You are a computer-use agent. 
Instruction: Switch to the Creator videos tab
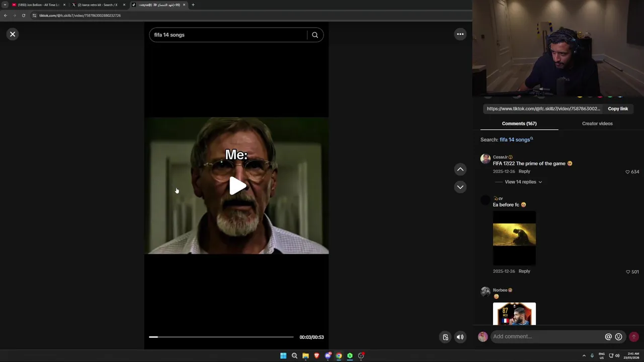[x=597, y=124]
